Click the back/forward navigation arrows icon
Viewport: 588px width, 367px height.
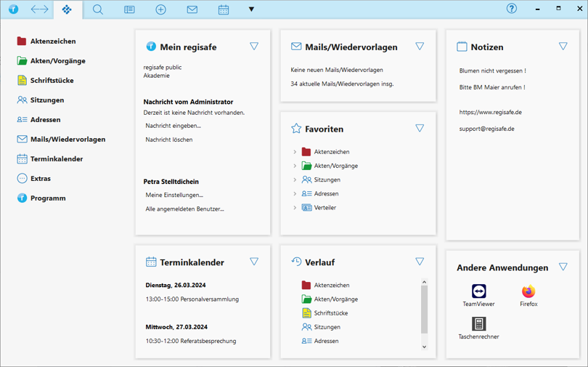(x=39, y=9)
